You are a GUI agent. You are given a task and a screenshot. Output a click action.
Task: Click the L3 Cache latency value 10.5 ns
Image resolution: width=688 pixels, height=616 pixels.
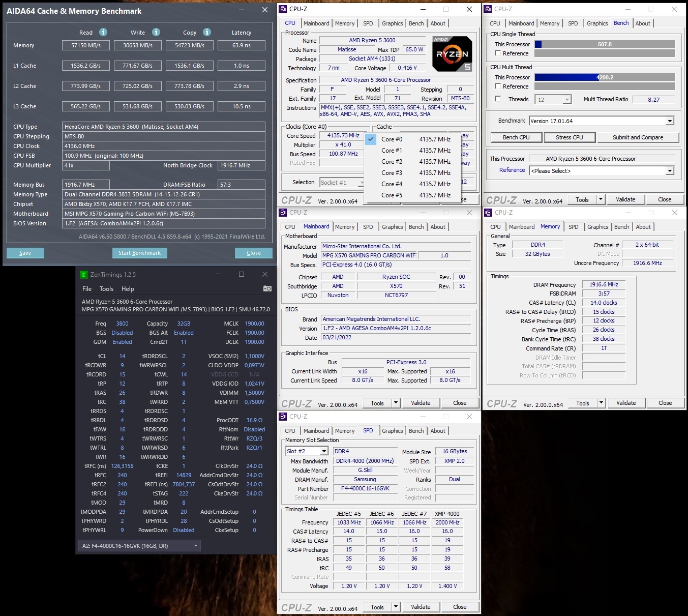pyautogui.click(x=241, y=106)
